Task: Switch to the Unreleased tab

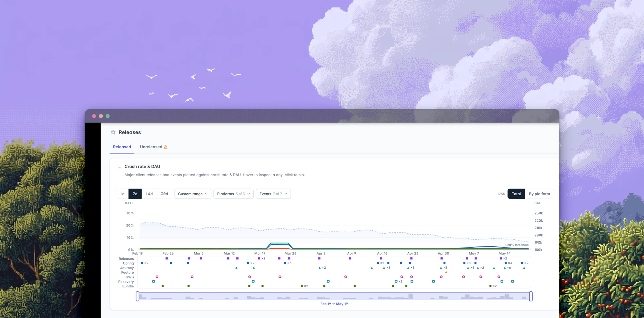Action: coord(154,147)
